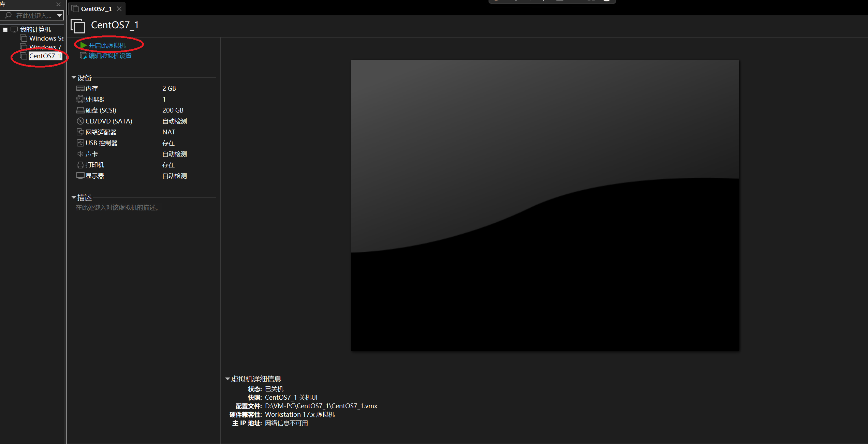Collapse the 设备 devices section

click(74, 78)
